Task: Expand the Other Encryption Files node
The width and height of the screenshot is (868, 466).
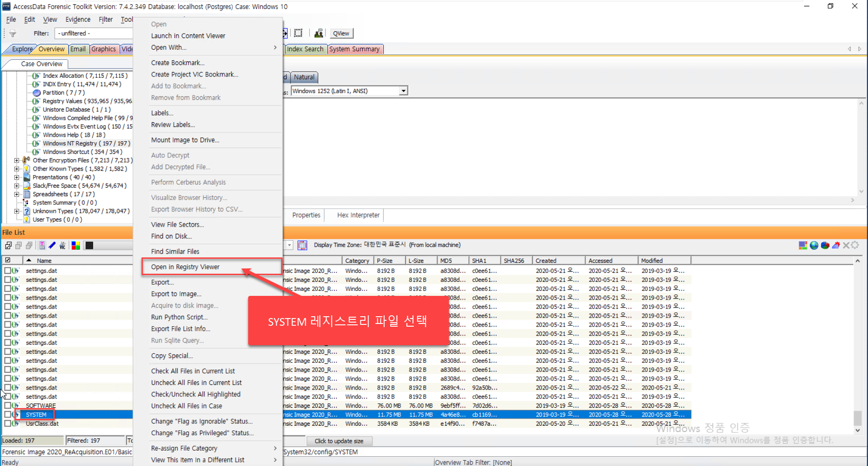Action: click(17, 160)
